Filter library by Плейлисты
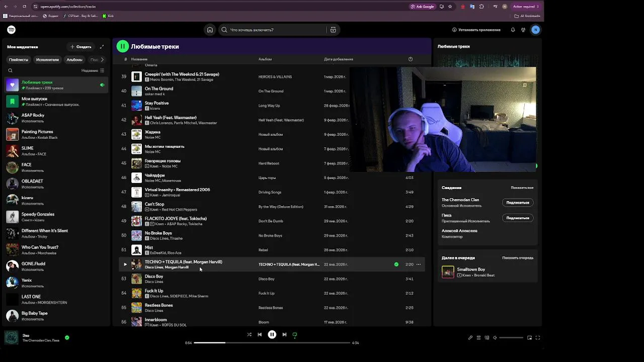Viewport: 644px width, 362px height. tap(19, 60)
